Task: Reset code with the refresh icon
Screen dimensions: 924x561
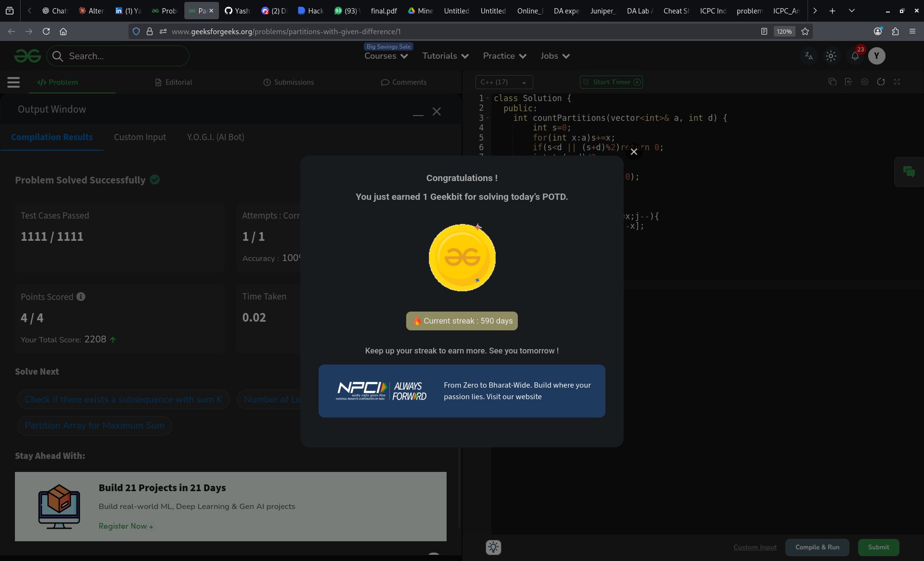Action: (881, 82)
